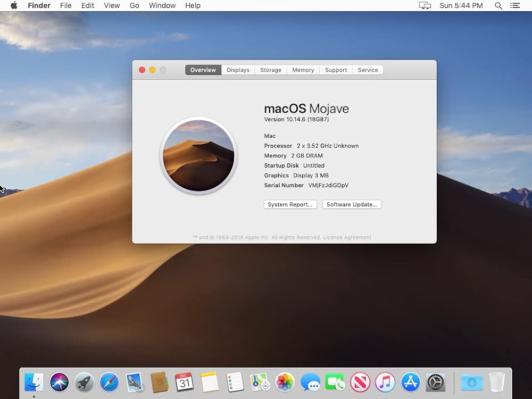Screen dimensions: 532x399
Task: Open the Trash in the Dock
Action: [497, 382]
